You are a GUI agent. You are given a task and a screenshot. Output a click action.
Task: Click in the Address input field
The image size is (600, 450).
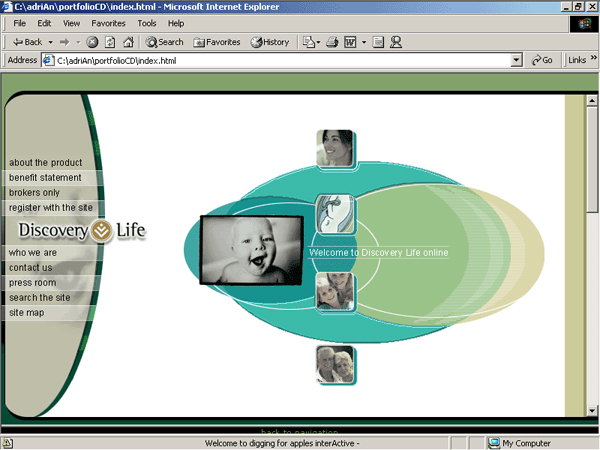click(280, 60)
